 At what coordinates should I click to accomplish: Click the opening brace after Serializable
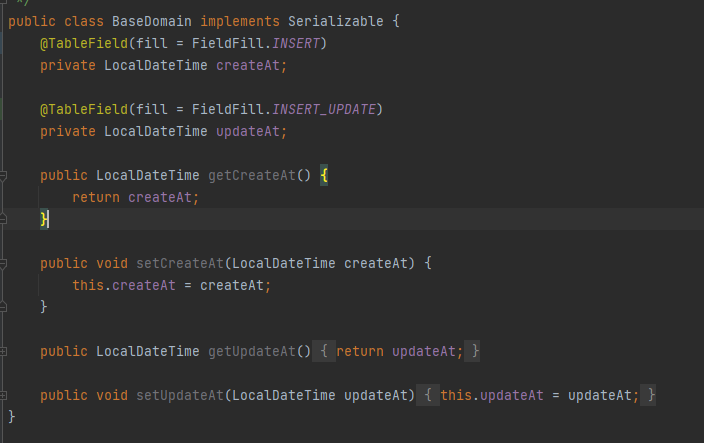[396, 21]
